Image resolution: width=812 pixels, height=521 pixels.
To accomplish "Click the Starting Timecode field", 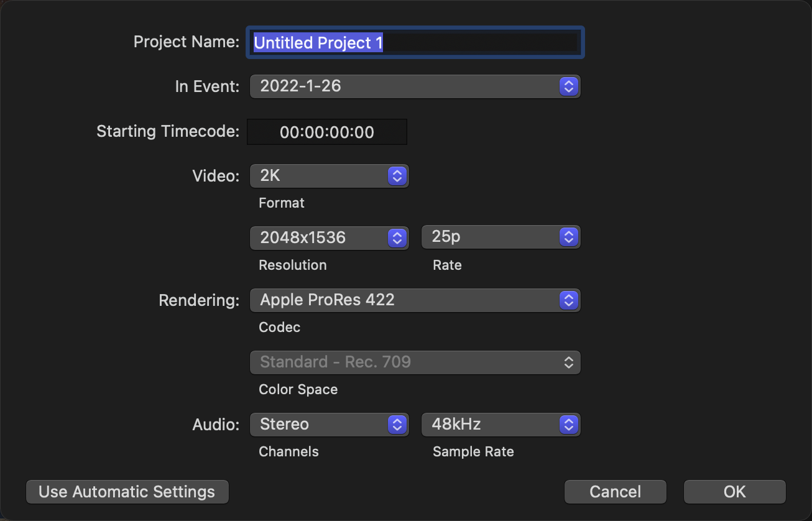I will [x=327, y=132].
